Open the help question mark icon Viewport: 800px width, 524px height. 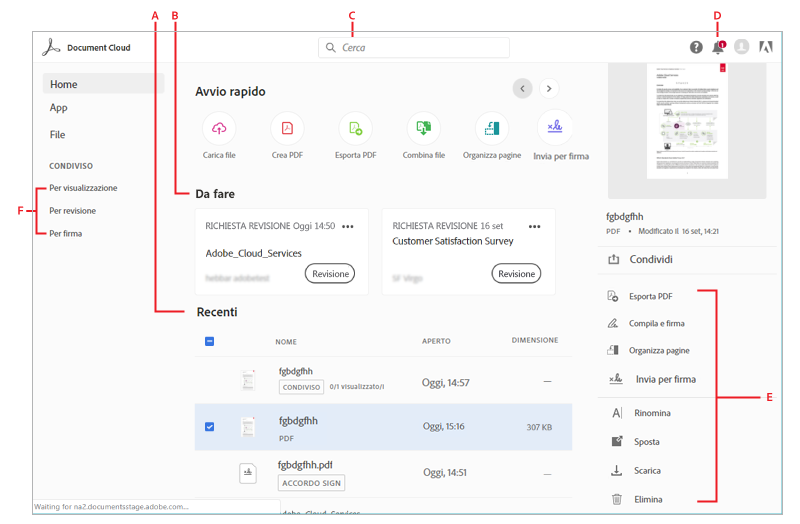click(696, 47)
